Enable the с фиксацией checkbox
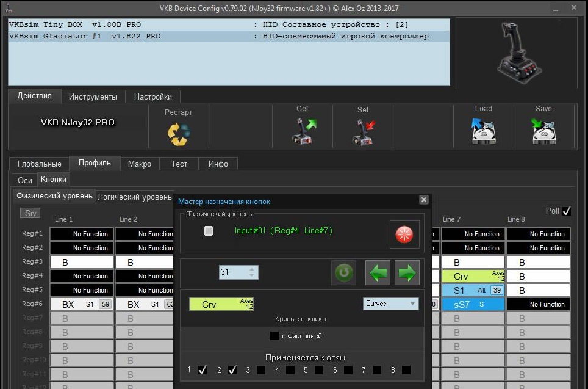The width and height of the screenshot is (588, 389). tap(274, 336)
